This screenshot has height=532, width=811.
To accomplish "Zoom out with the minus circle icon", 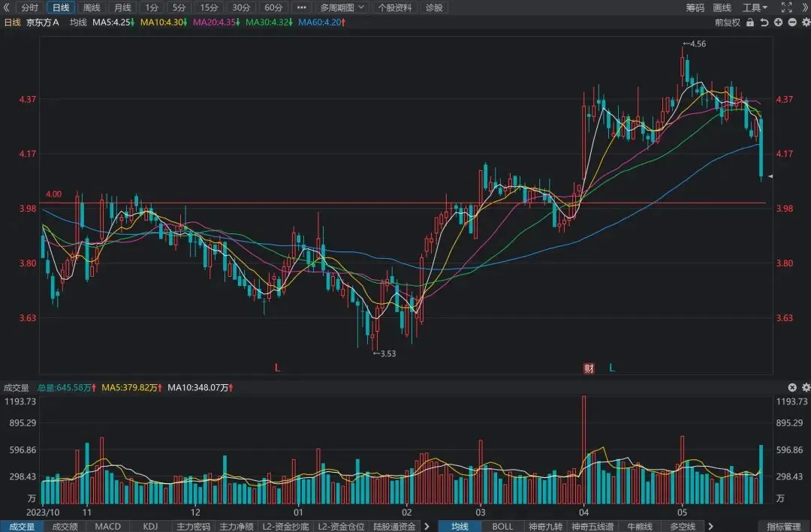I will [792, 23].
